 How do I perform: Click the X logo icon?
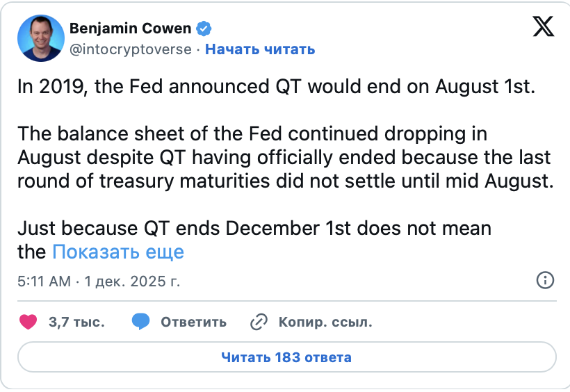click(x=543, y=27)
